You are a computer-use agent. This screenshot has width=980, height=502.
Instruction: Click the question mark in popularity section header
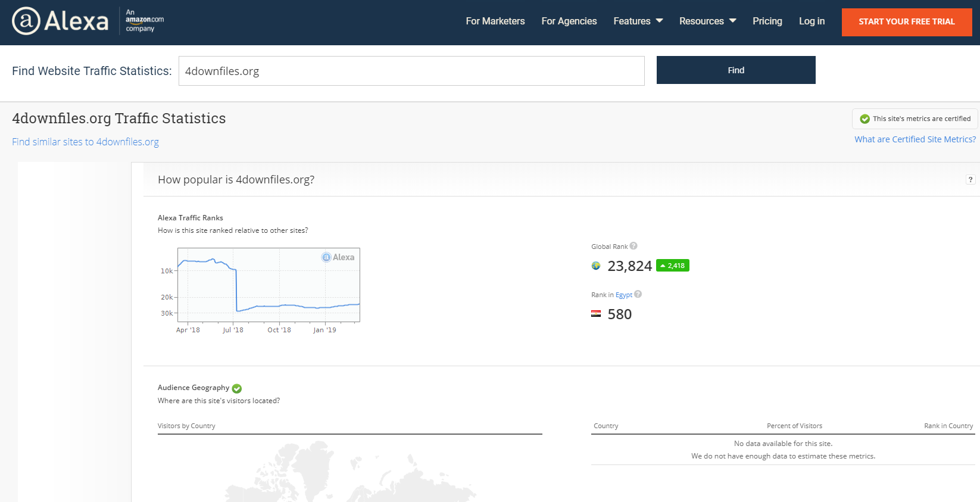point(970,180)
